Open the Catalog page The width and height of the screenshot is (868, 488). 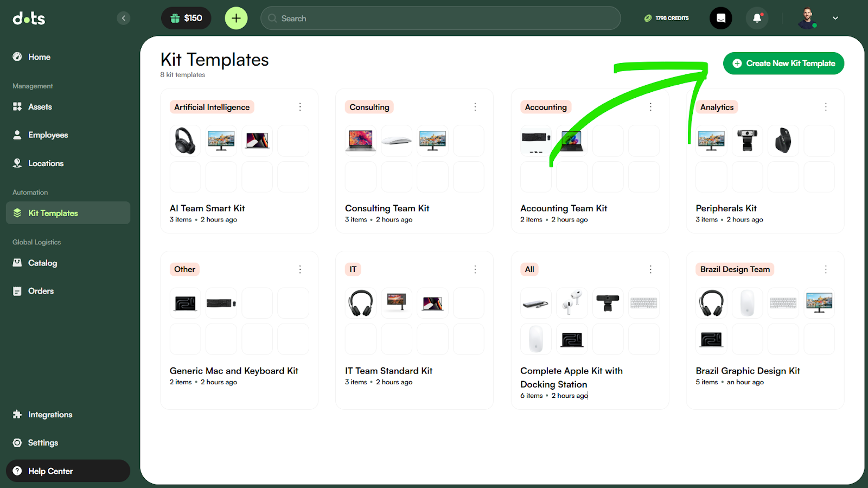[68, 263]
